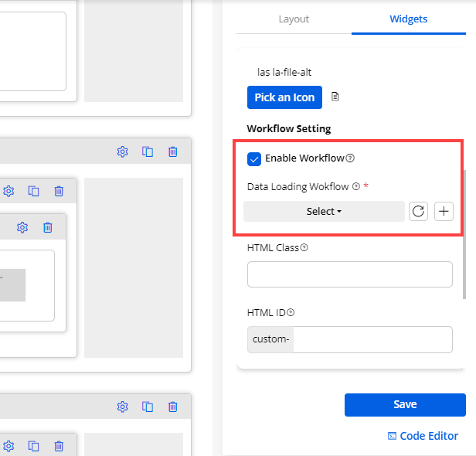Delete the innermost nested widget via trash icon
This screenshot has width=476, height=456.
(48, 227)
